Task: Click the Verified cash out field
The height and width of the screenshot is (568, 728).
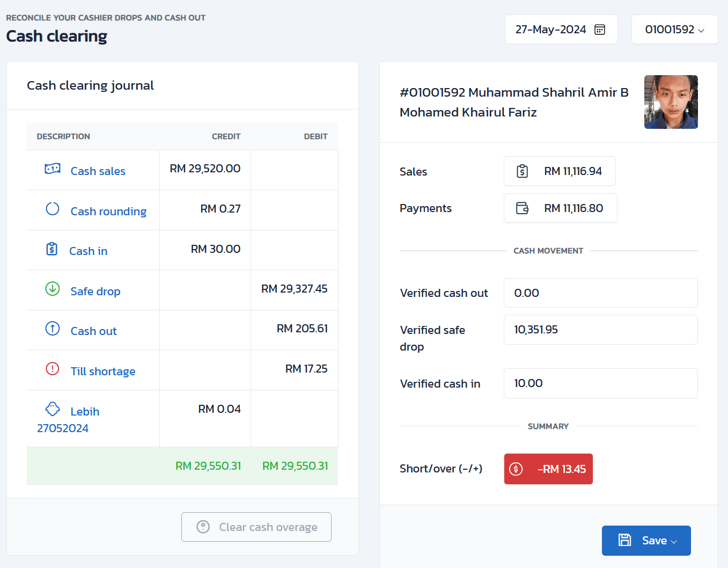Action: 600,293
